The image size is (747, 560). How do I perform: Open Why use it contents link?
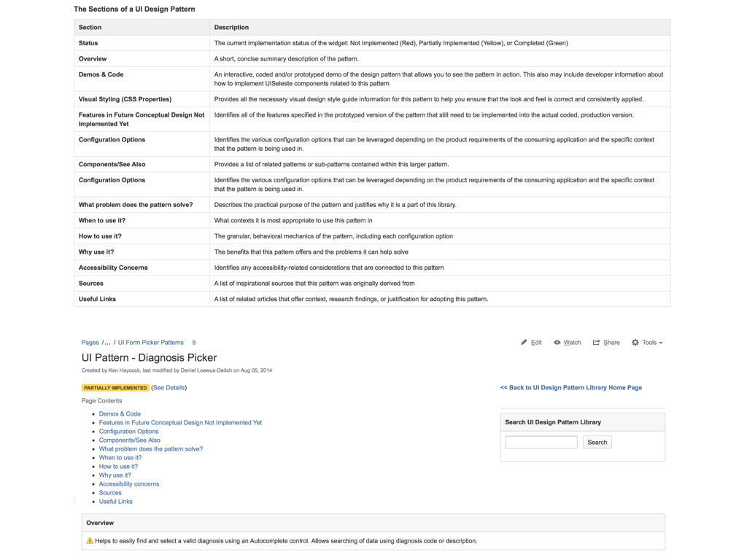[x=115, y=475]
